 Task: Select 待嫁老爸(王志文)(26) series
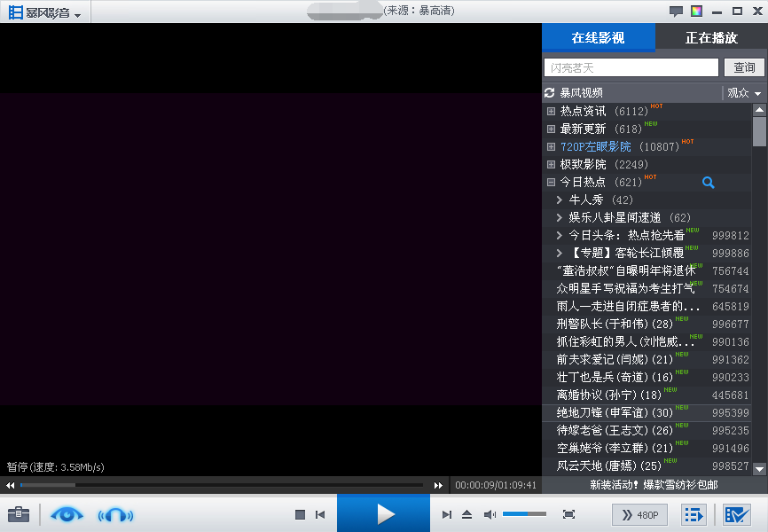coord(647,430)
